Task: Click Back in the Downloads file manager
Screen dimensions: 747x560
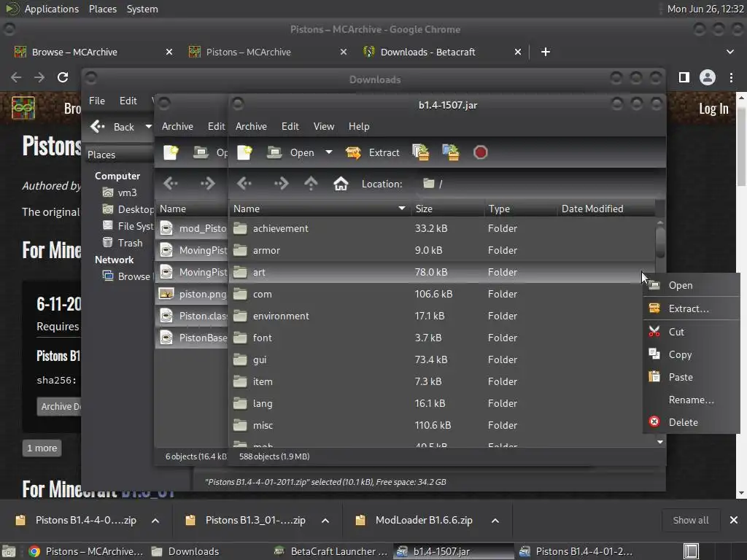Action: click(x=112, y=127)
